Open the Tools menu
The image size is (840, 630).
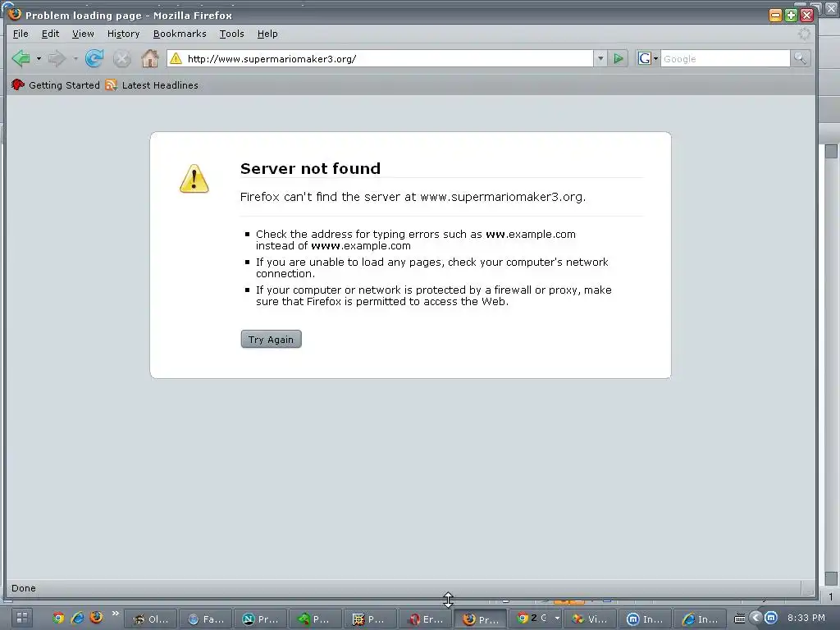click(231, 34)
